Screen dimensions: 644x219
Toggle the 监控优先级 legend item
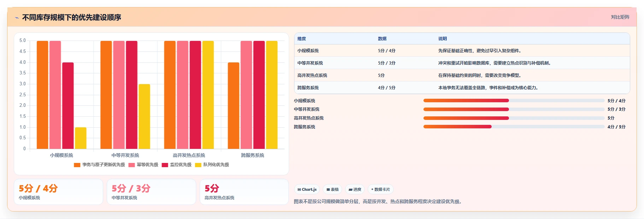click(x=176, y=165)
